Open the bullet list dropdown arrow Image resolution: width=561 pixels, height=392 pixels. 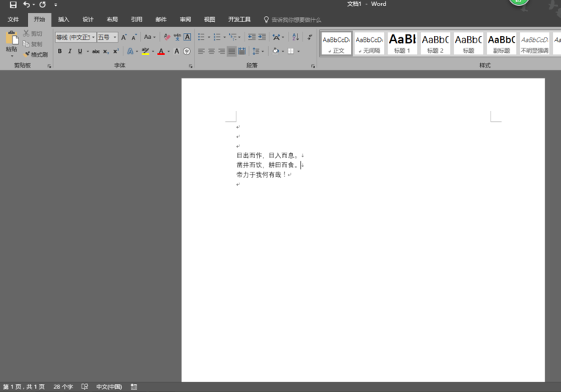pyautogui.click(x=209, y=37)
